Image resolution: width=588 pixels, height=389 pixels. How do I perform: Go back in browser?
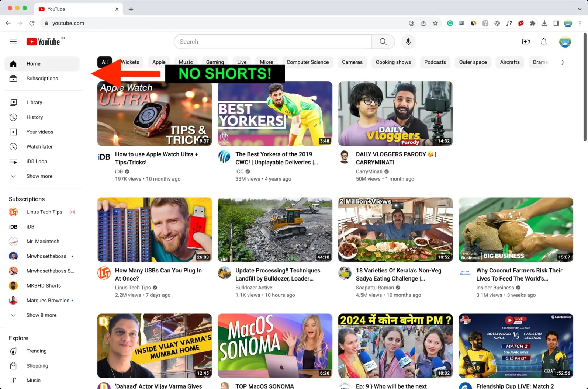click(8, 23)
